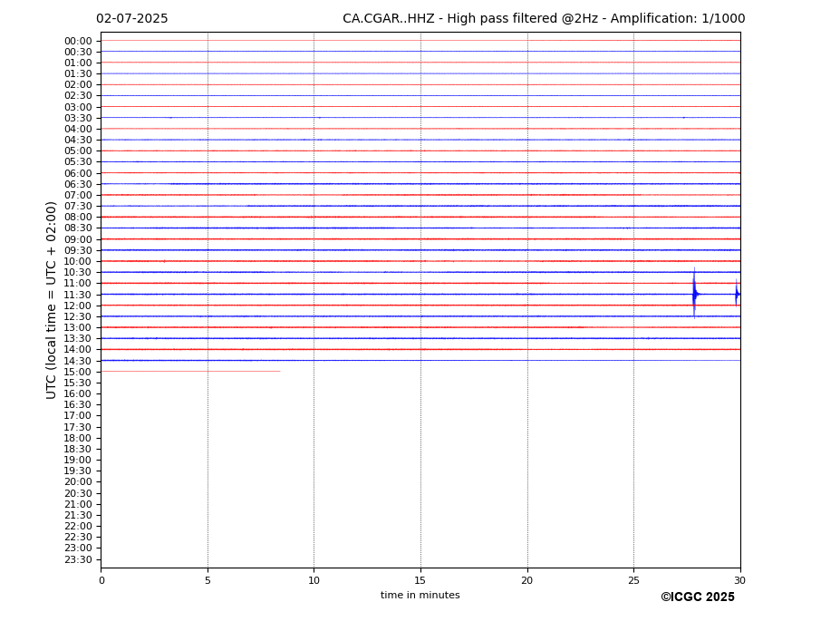Click the 08:00 time row label
Screen dimensions: 840x631
click(x=78, y=217)
